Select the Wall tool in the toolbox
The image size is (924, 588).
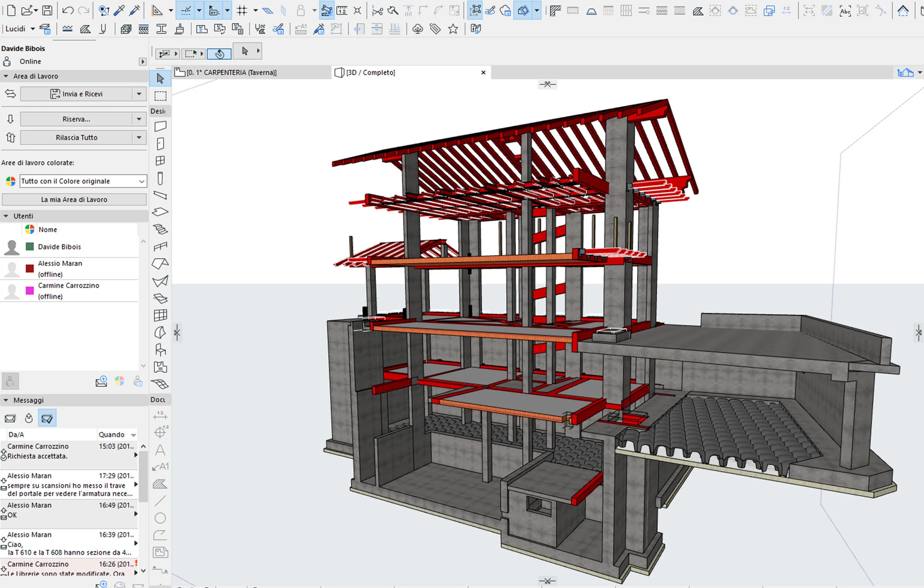pyautogui.click(x=160, y=126)
